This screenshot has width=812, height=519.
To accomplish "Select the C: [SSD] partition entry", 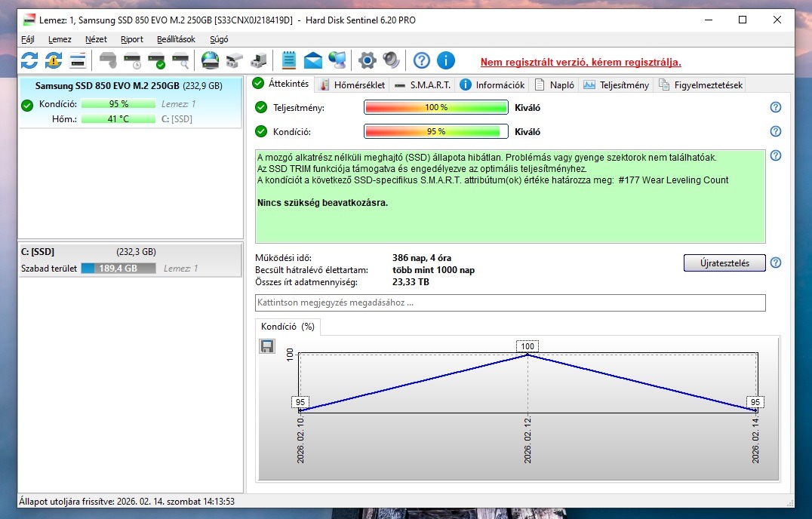I will pos(130,260).
